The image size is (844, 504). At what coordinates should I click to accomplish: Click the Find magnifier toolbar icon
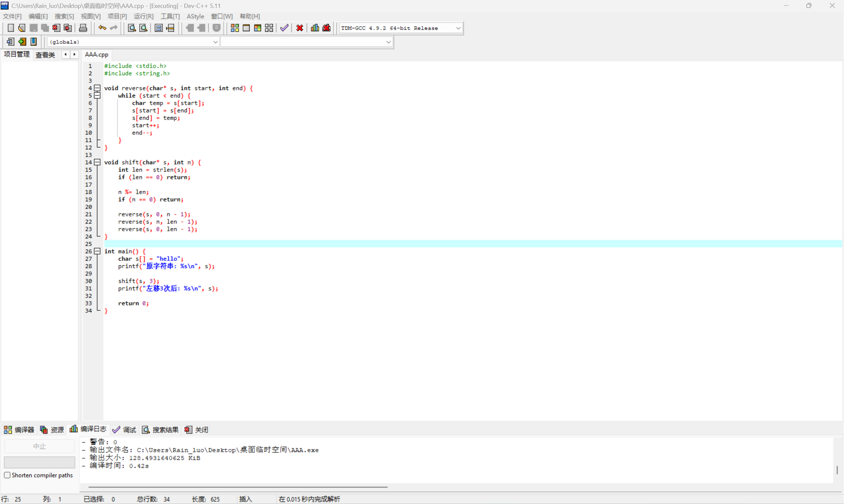[x=132, y=28]
